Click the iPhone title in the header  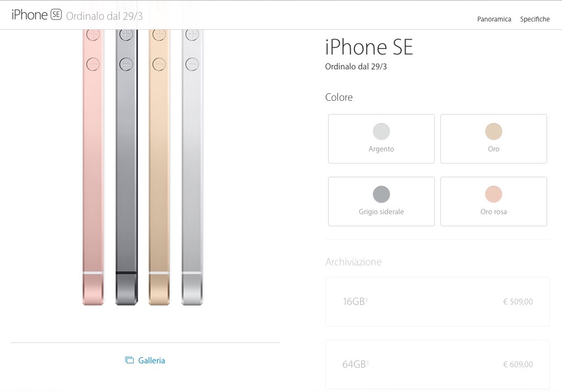29,15
